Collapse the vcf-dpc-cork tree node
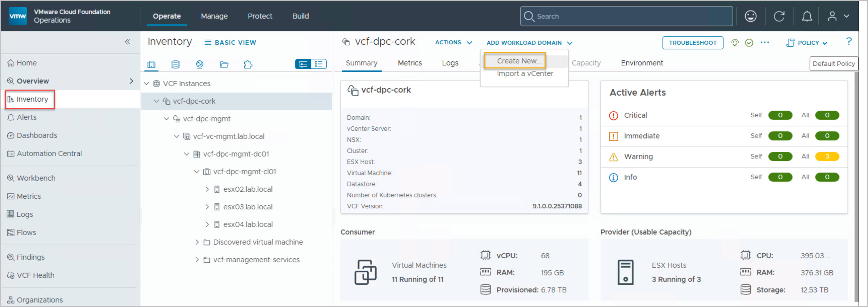 156,101
